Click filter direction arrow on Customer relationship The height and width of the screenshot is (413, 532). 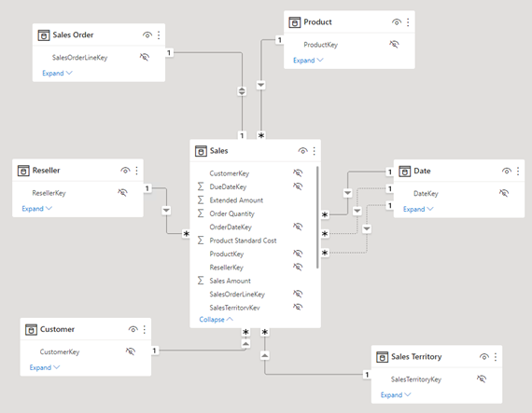[x=245, y=344]
